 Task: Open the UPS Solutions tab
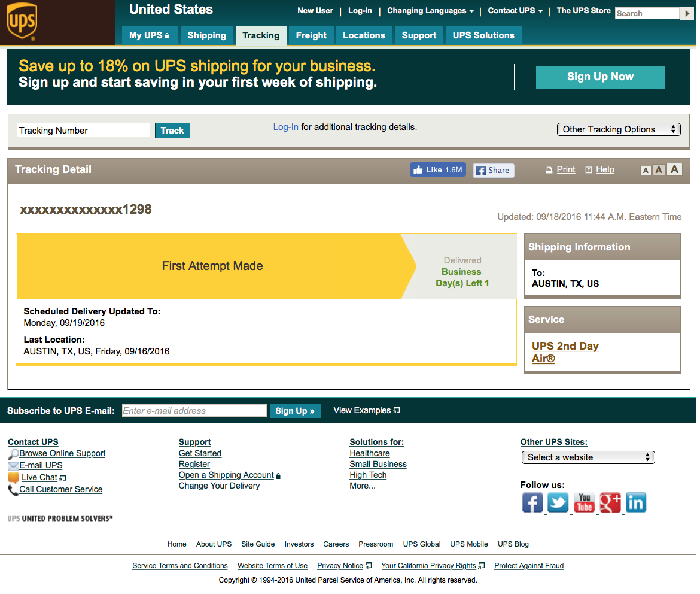click(x=483, y=35)
